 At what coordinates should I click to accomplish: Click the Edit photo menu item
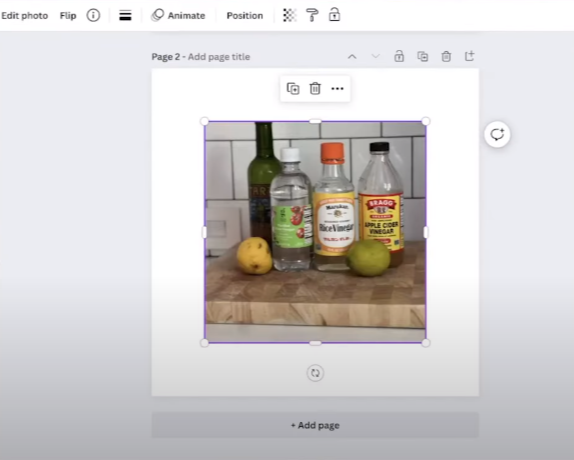coord(25,16)
